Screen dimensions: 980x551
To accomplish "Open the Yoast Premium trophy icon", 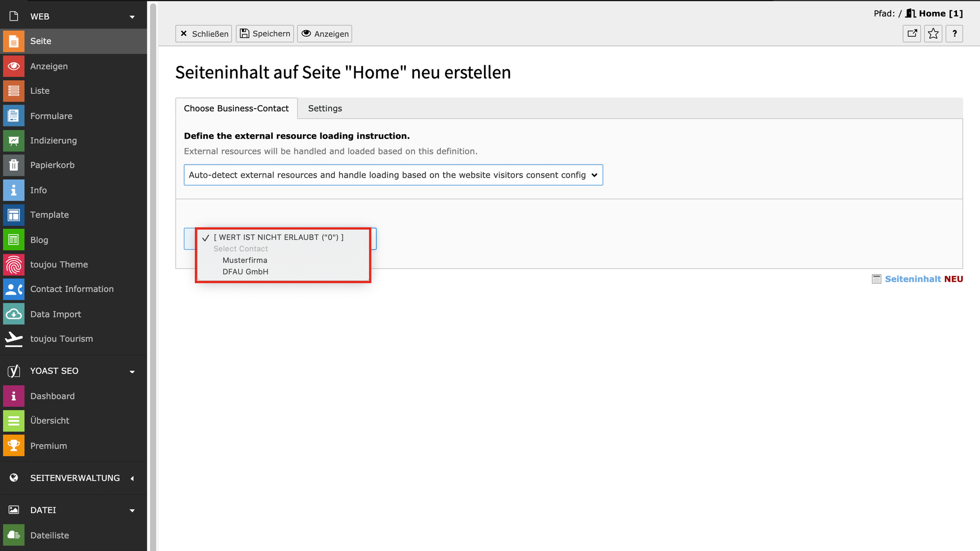I will coord(14,446).
